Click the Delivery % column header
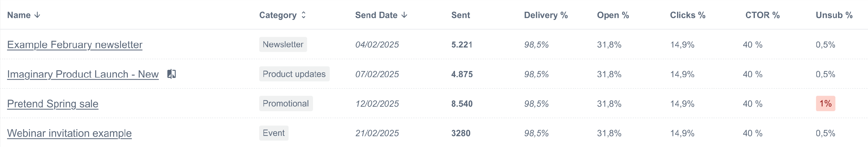 coord(546,15)
